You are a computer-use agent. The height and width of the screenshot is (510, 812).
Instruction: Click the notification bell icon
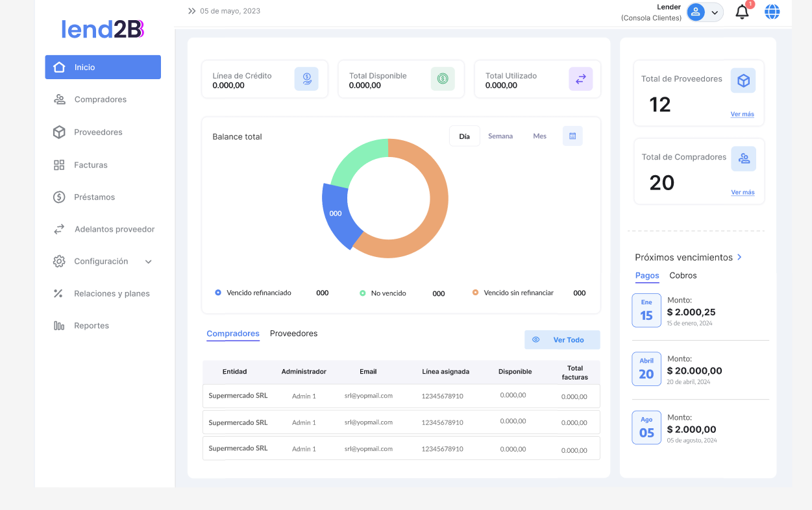[x=742, y=12]
